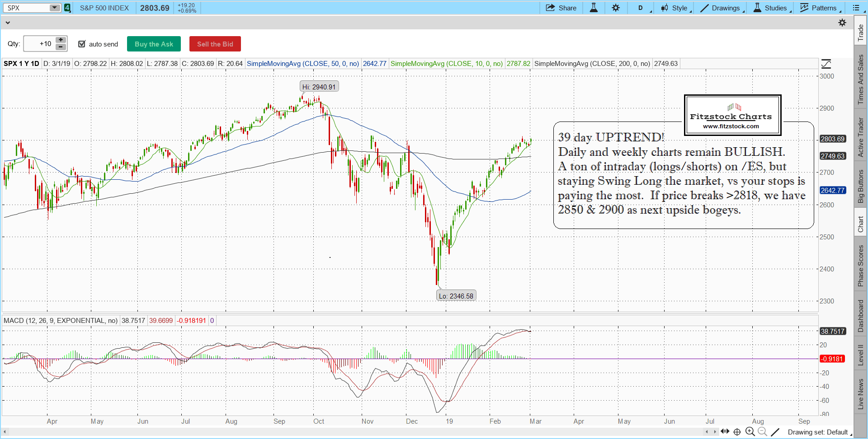This screenshot has width=868, height=439.
Task: Click the trendline drawing tool icon
Action: tap(775, 432)
